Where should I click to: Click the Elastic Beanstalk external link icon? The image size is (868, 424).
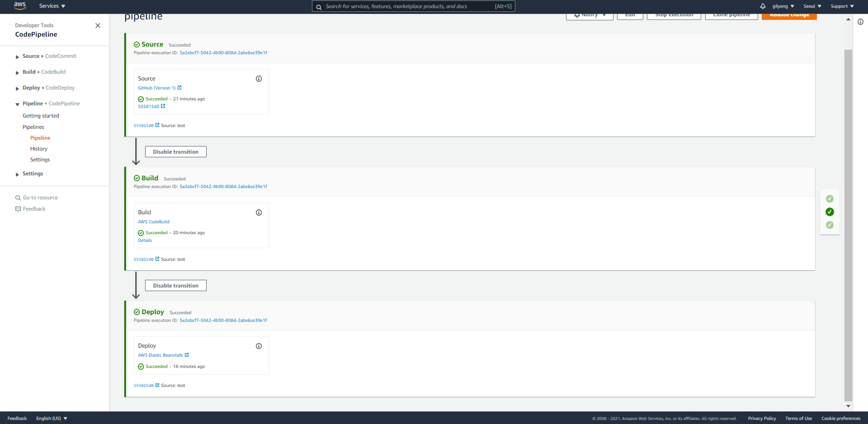coord(187,355)
